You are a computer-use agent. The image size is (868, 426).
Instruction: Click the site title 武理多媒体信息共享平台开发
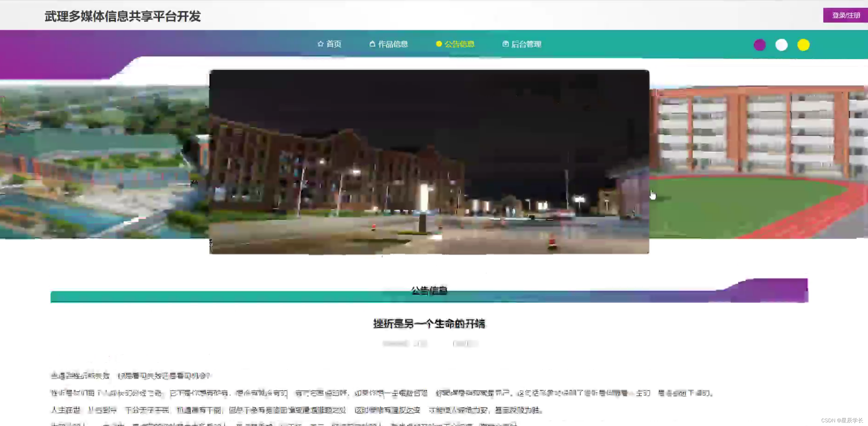coord(123,16)
